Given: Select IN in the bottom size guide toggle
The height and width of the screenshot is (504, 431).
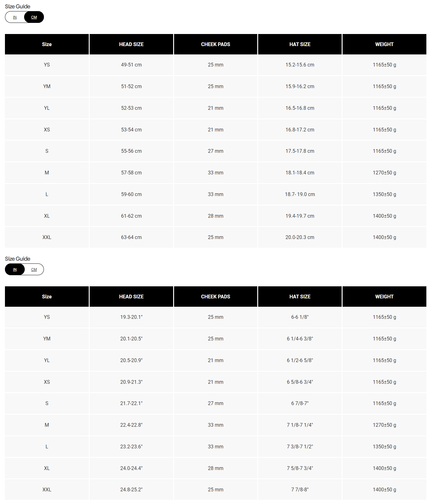Looking at the screenshot, I should pyautogui.click(x=15, y=270).
